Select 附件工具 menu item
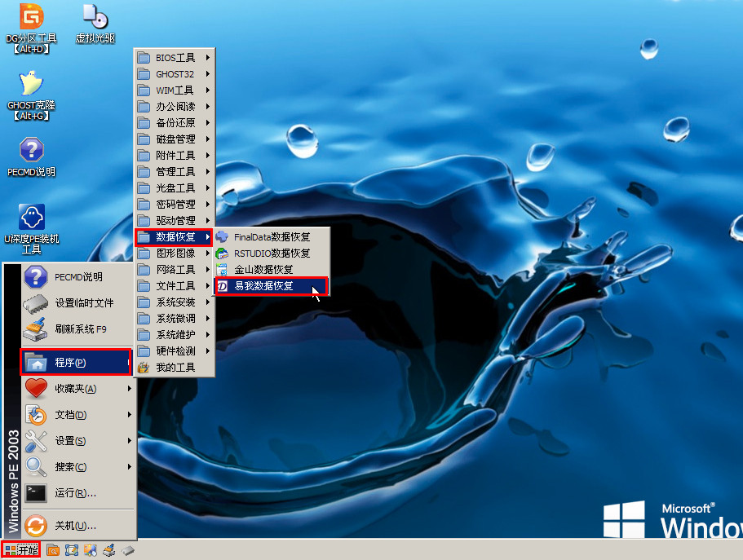 (174, 156)
